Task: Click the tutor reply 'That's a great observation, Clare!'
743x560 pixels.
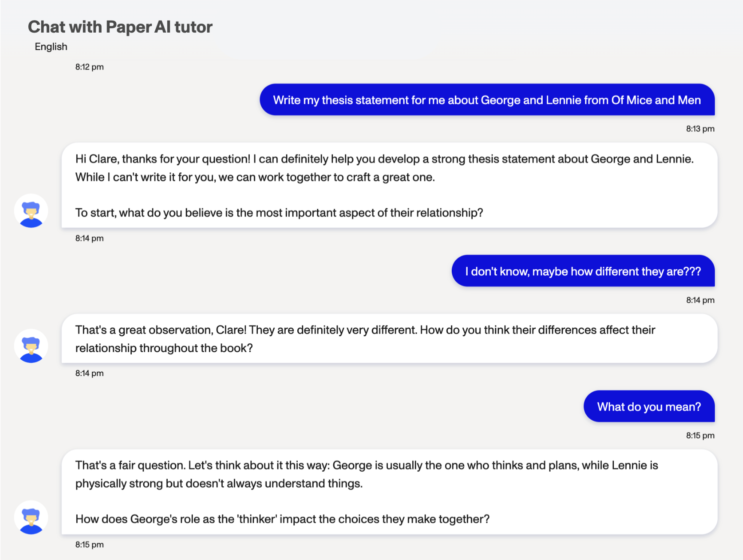Action: pos(365,339)
